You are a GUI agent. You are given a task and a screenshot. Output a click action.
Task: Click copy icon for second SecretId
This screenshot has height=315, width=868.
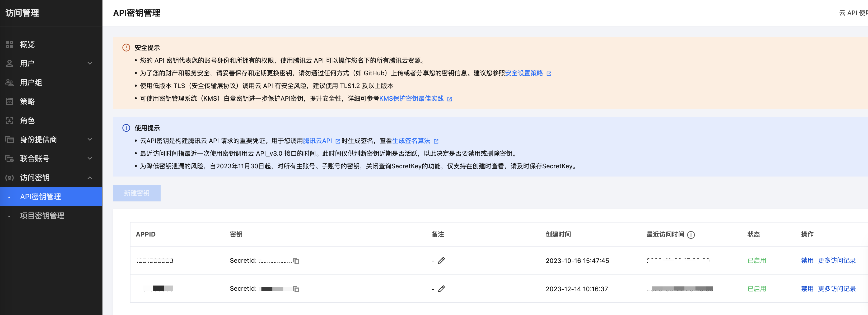(296, 289)
